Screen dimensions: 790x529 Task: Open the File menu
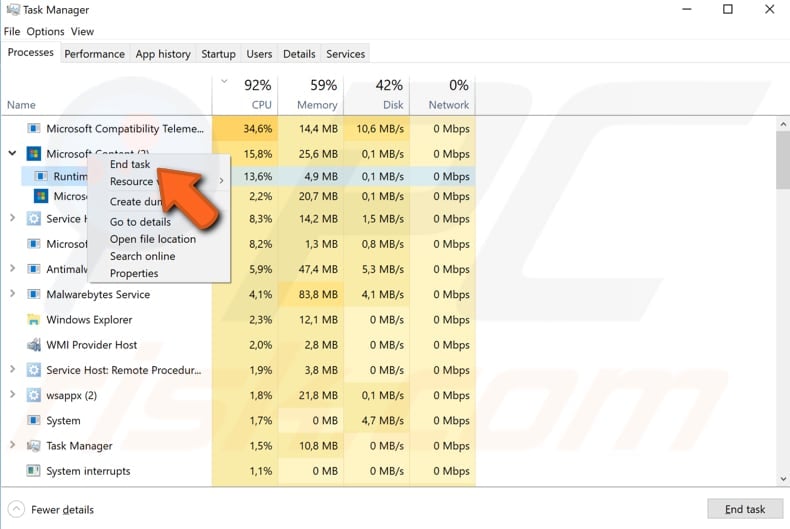[12, 31]
